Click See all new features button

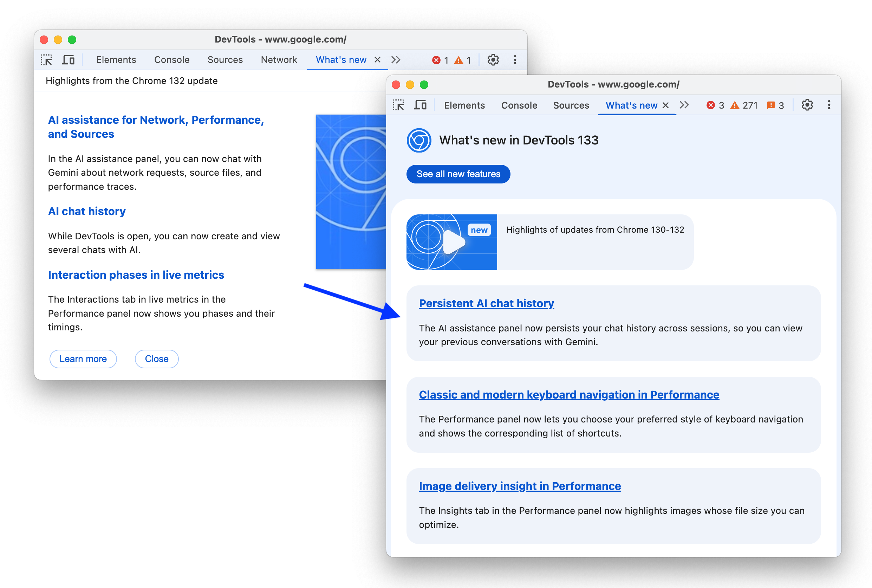click(x=458, y=174)
